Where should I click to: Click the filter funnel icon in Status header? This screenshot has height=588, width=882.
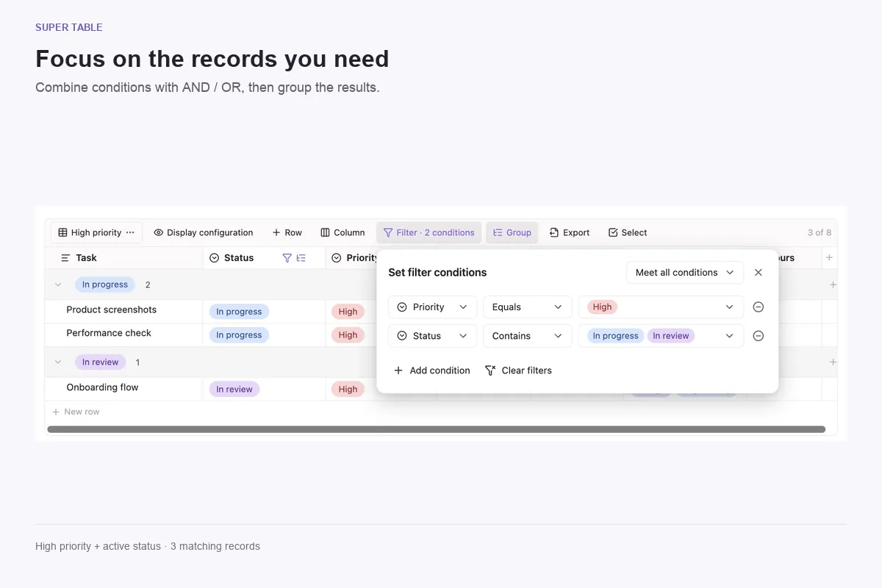pos(287,258)
